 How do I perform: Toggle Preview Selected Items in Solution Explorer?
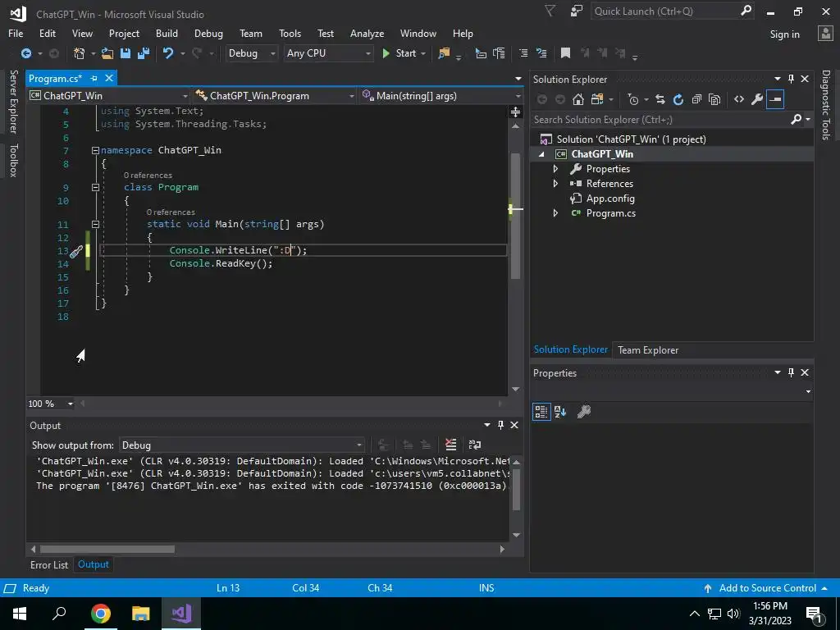tap(775, 99)
